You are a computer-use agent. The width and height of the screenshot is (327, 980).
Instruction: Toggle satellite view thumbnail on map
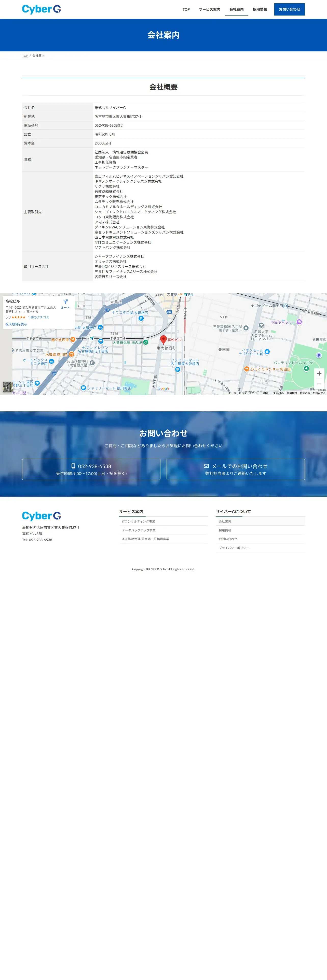click(x=7, y=387)
